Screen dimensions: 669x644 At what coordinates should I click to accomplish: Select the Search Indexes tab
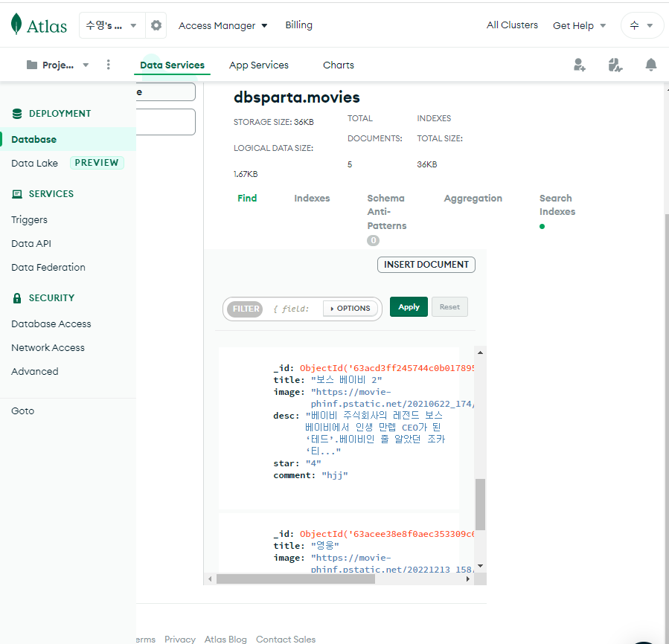(x=557, y=205)
